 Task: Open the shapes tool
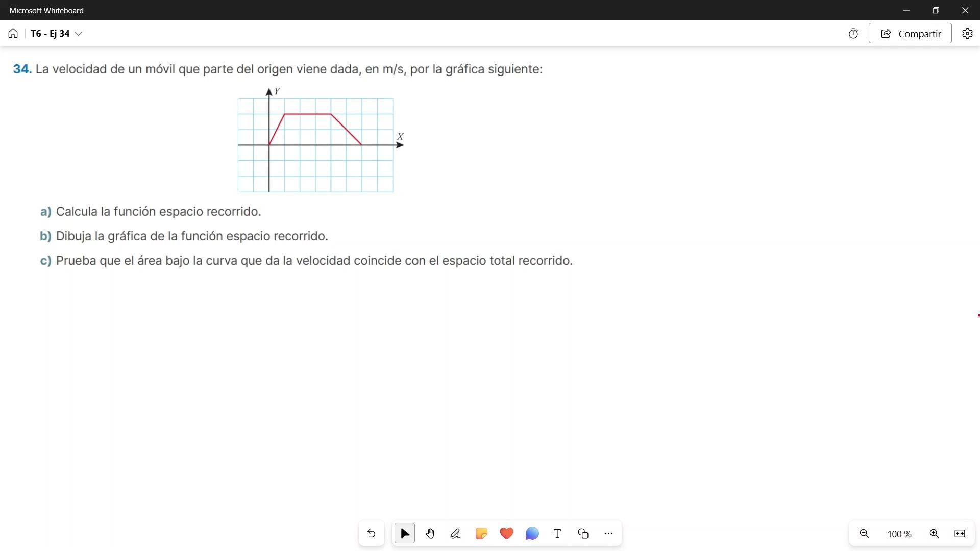point(583,534)
